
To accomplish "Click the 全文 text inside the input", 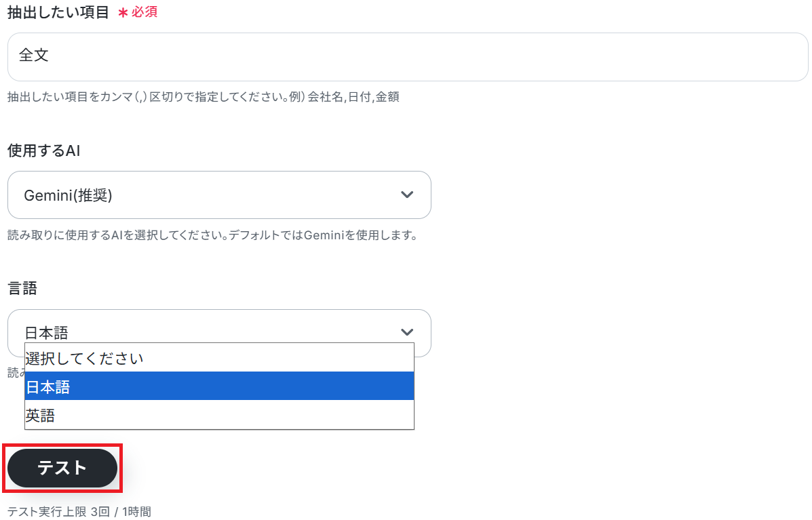I will point(34,56).
